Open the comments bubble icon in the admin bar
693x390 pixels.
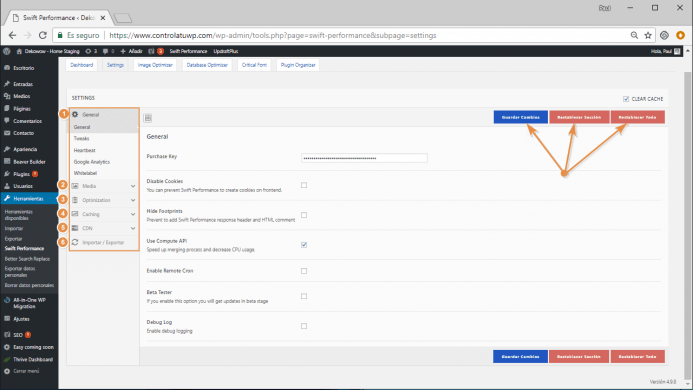pyautogui.click(x=105, y=51)
